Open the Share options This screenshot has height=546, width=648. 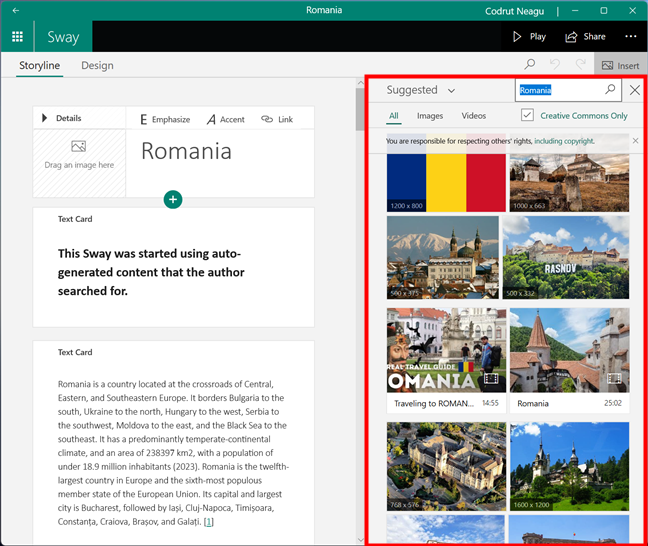point(585,37)
